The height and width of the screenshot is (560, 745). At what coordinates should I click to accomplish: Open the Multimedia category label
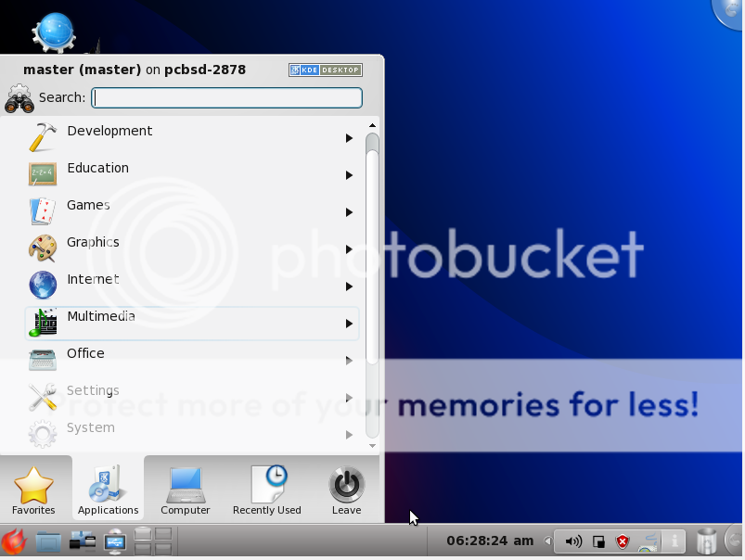(x=101, y=316)
